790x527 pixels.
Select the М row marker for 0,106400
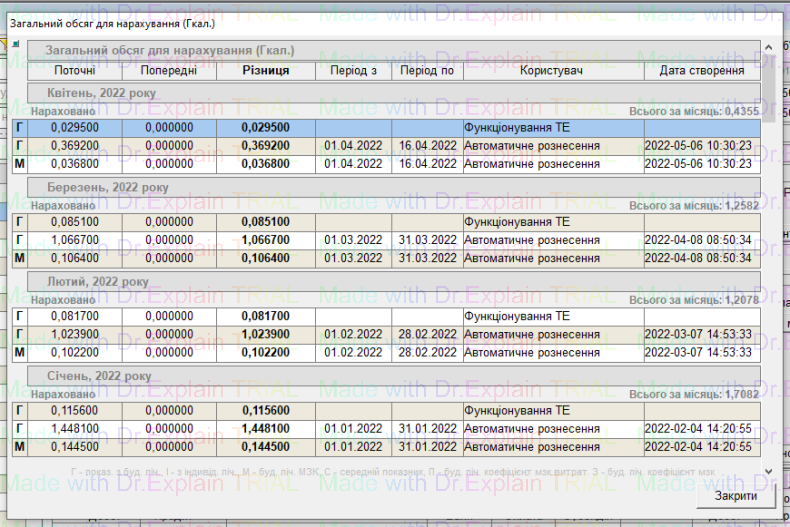coord(18,259)
